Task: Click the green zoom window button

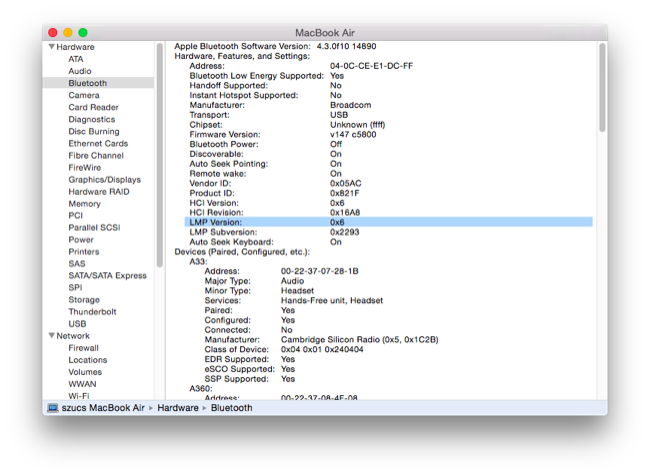Action: pyautogui.click(x=83, y=32)
